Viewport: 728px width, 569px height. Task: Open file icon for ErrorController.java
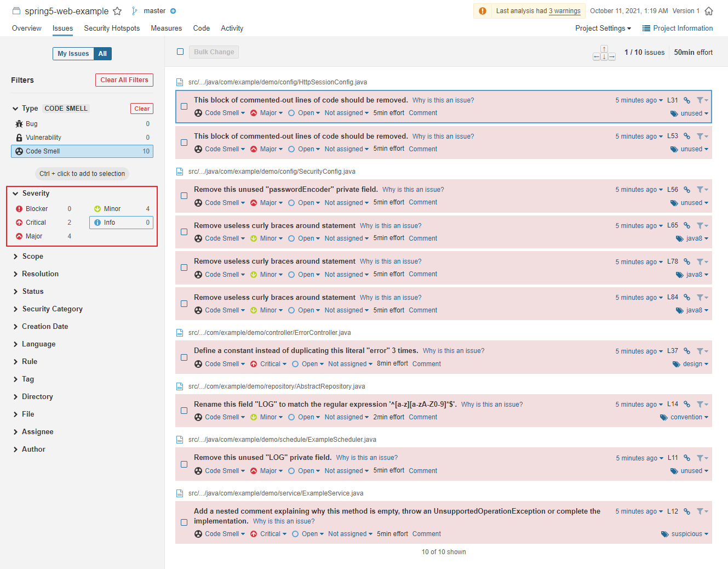pyautogui.click(x=180, y=333)
